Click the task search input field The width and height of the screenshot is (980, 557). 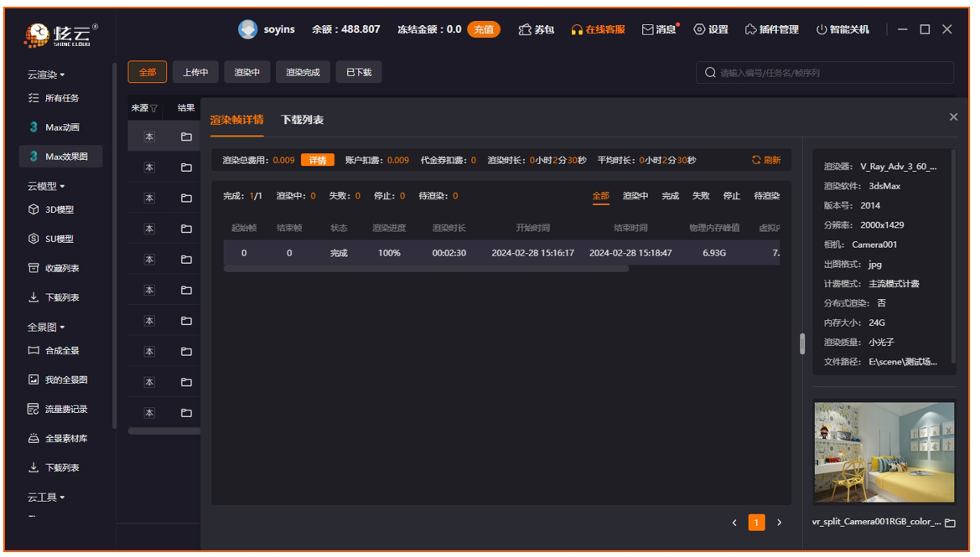coord(830,73)
